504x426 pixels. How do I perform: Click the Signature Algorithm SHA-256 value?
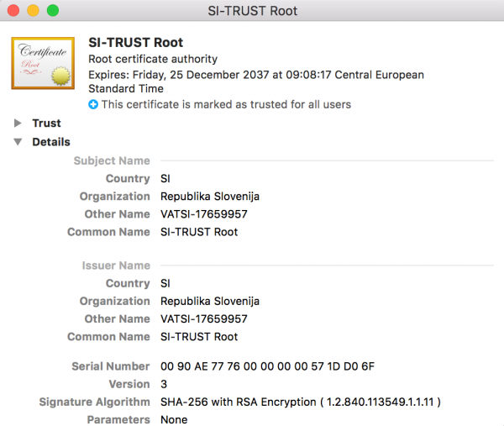[x=301, y=402]
